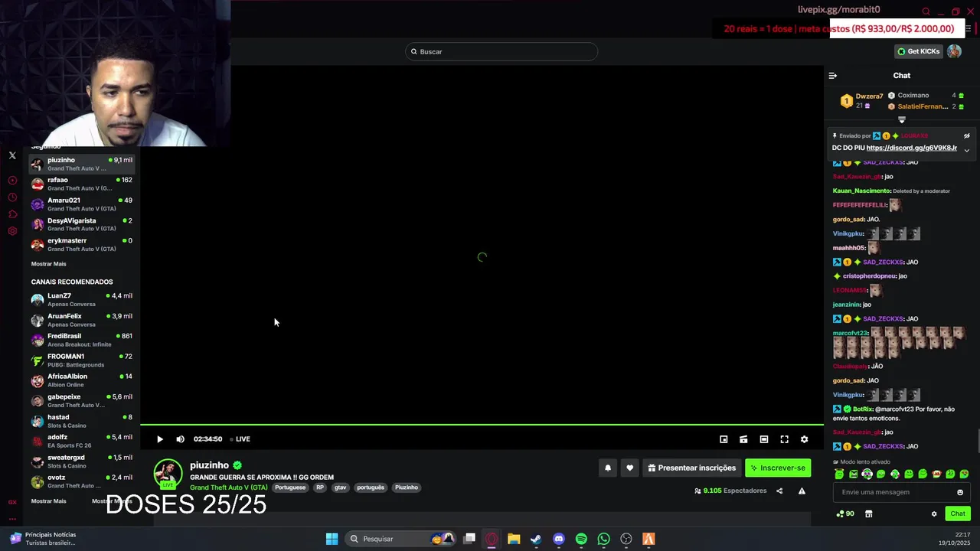Follow the channel with the heart button
This screenshot has height=551, width=980.
pyautogui.click(x=629, y=468)
